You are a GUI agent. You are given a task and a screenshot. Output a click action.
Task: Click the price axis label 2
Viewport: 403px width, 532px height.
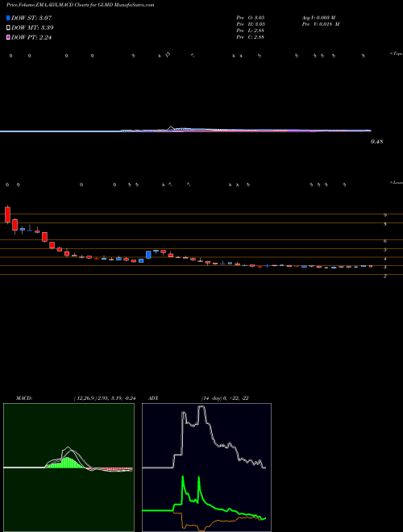click(385, 276)
